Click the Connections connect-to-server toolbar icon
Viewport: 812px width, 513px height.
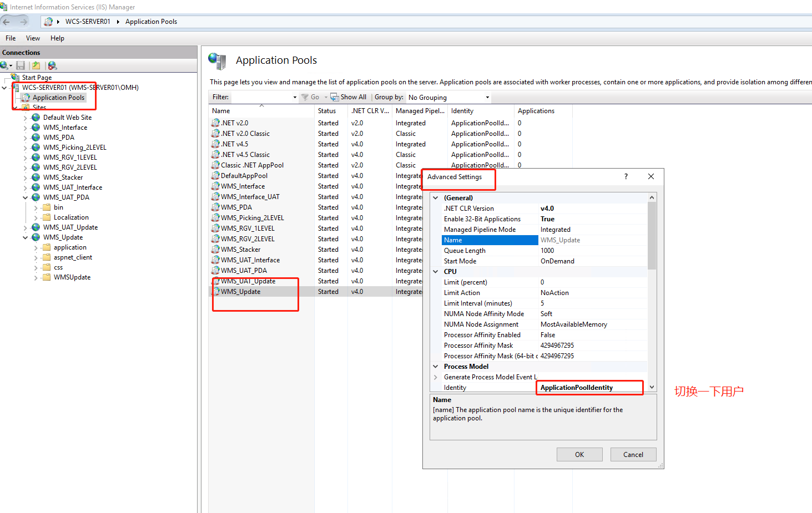point(5,65)
